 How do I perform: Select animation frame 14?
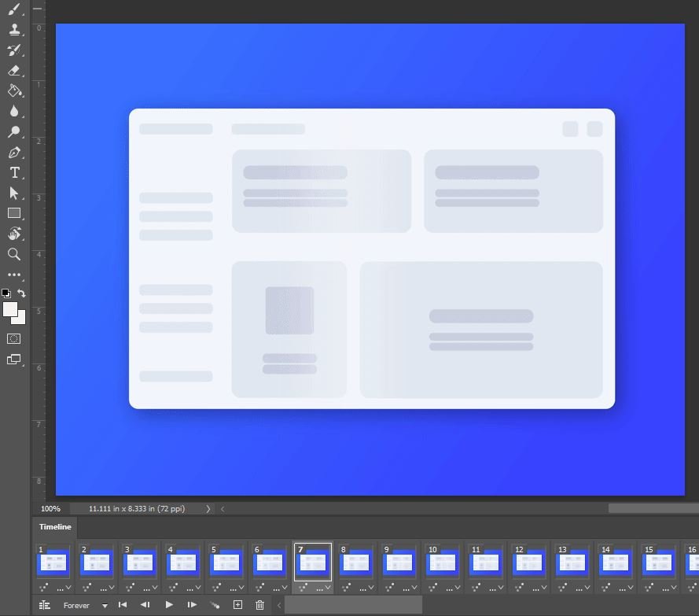point(616,562)
